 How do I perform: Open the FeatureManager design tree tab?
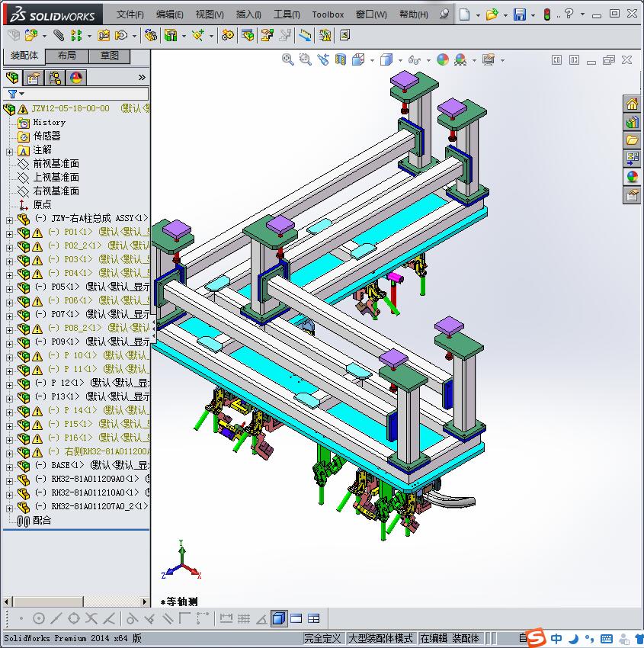pos(12,77)
